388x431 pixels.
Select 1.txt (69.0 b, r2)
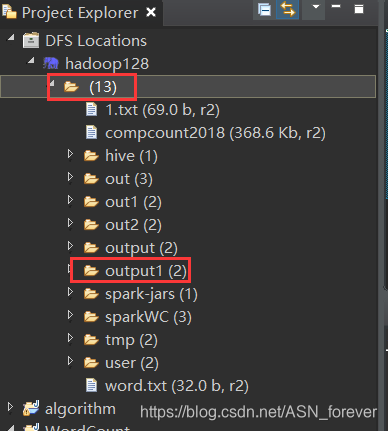coord(162,110)
